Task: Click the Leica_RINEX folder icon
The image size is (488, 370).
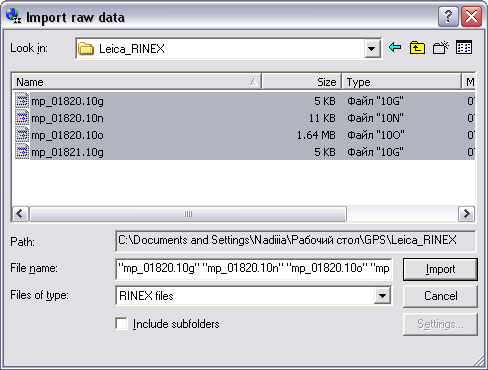Action: click(x=86, y=49)
